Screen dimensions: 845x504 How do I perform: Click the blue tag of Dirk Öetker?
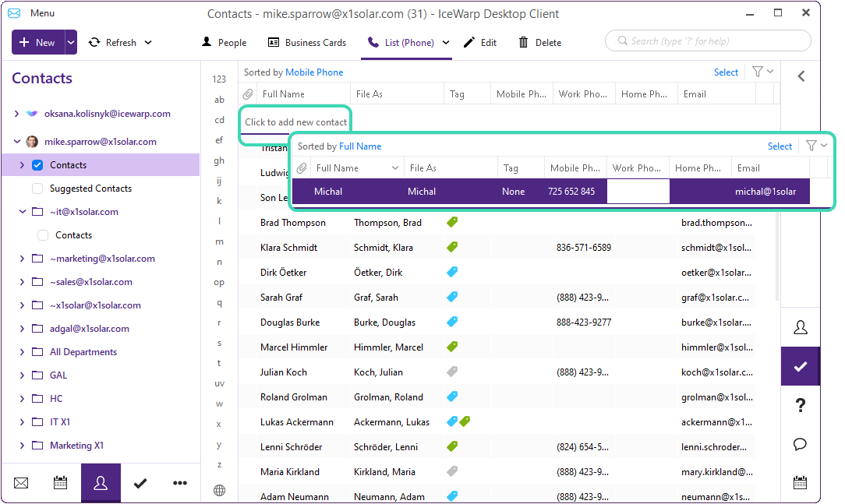[x=452, y=272]
